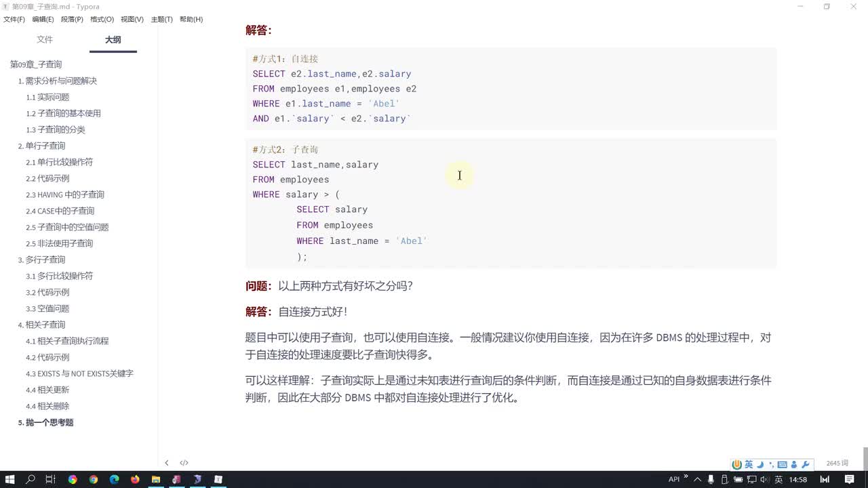Open 编辑(E) menu

[x=43, y=19]
